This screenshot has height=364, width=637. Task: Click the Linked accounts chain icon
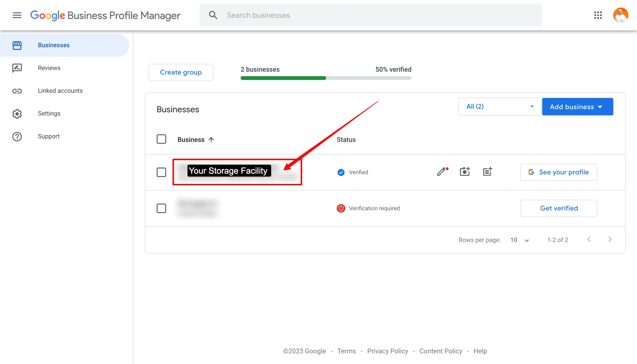click(17, 91)
